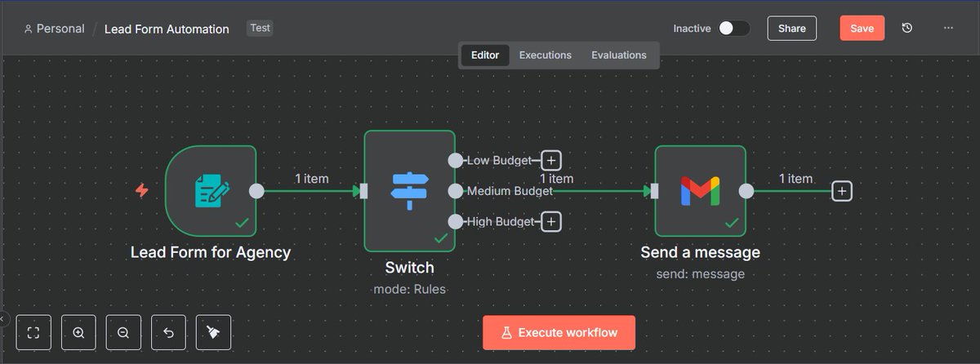Zoom in on the canvas
Screen dimensions: 980x364
[78, 332]
